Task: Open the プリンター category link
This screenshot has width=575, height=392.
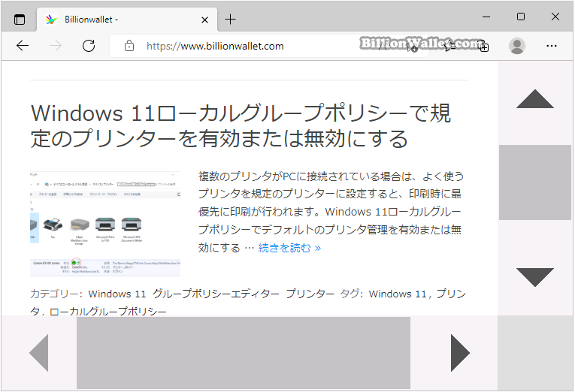Action: coord(310,294)
